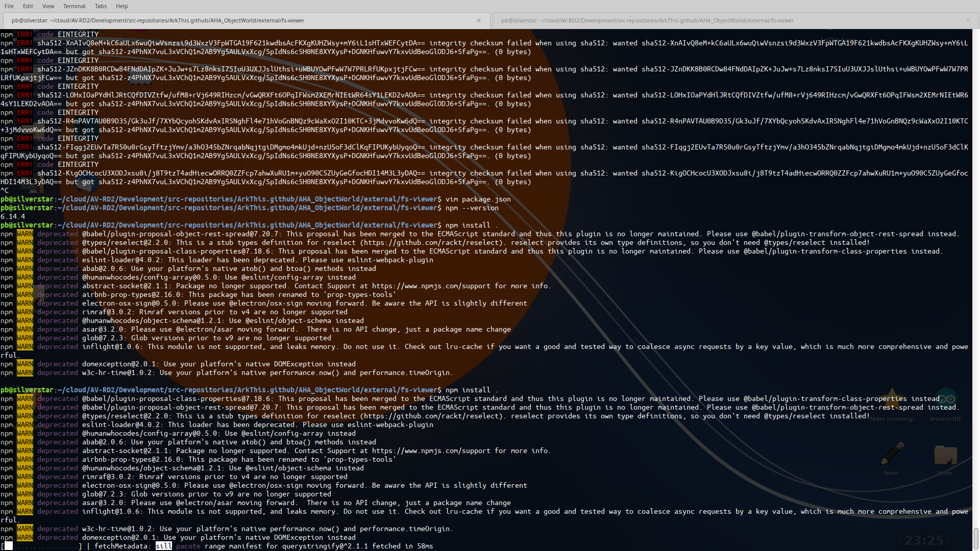Click the terminal scrollbar thumb at the bottom
980x551 pixels.
pyautogui.click(x=975, y=538)
